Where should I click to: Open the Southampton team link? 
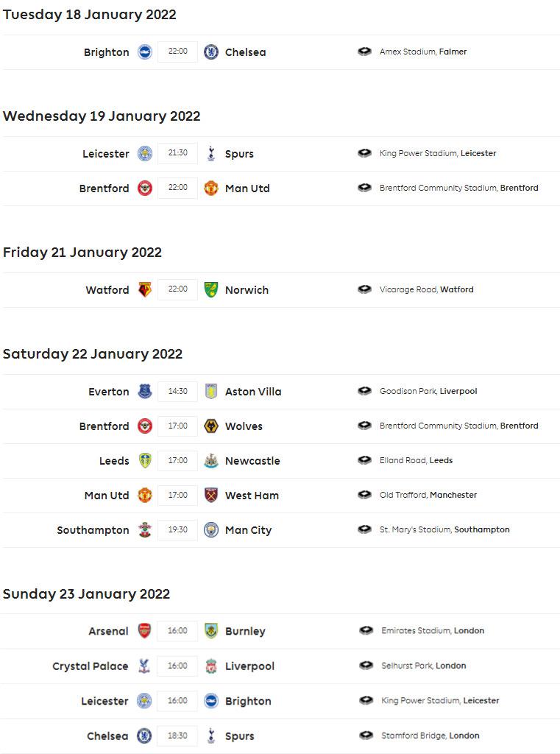coord(93,530)
